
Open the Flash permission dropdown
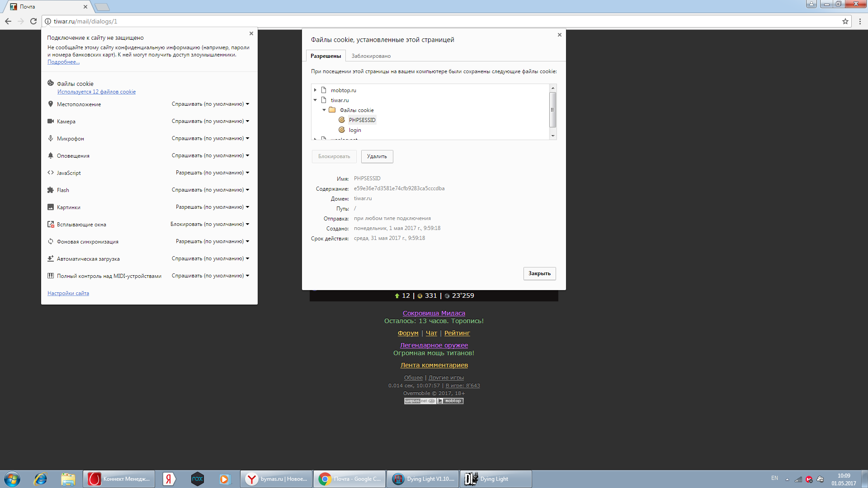[x=210, y=190]
